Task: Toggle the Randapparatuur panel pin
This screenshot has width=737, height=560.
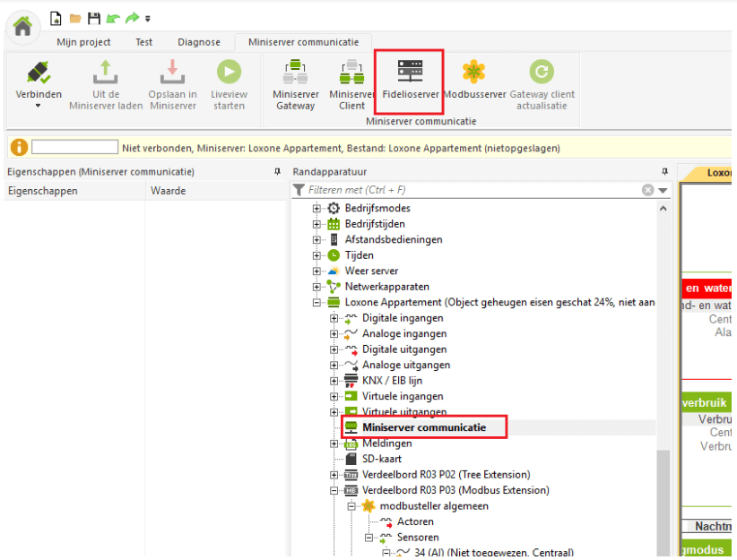Action: (664, 171)
